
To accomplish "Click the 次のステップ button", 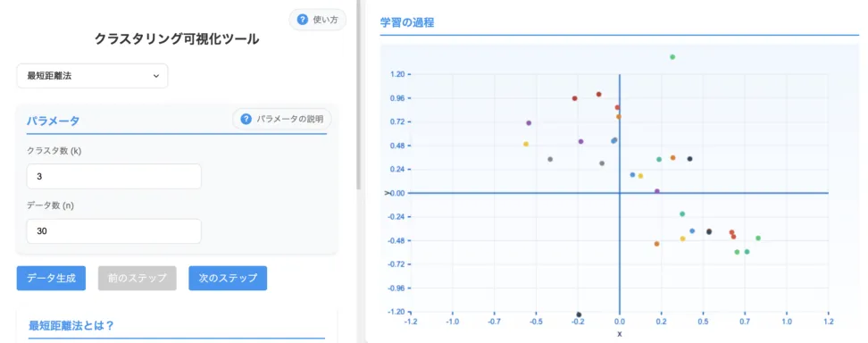I will (228, 278).
